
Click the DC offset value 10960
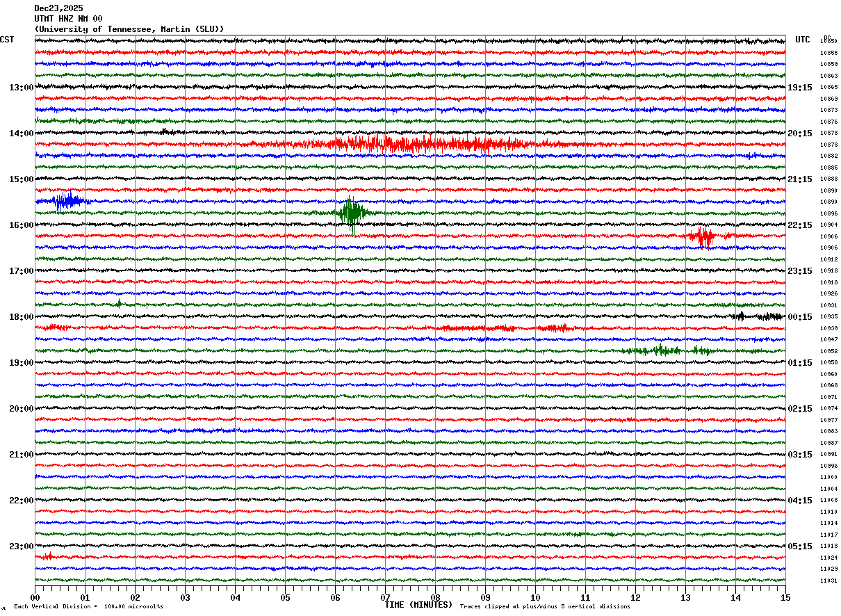pos(828,374)
